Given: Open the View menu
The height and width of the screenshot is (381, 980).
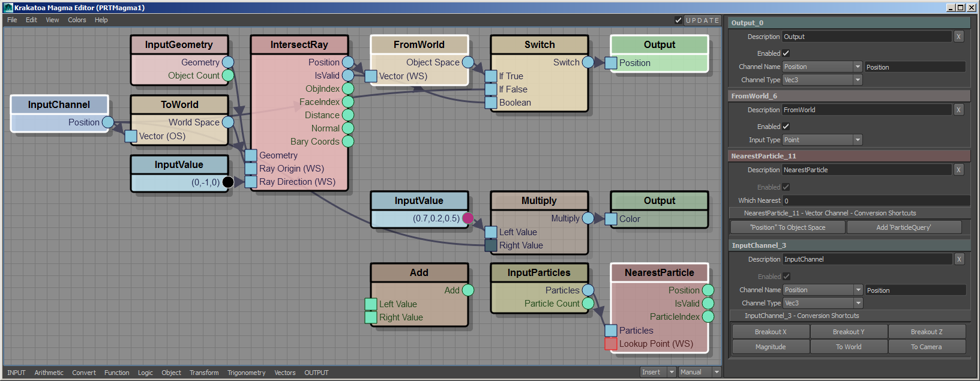Looking at the screenshot, I should click(52, 20).
